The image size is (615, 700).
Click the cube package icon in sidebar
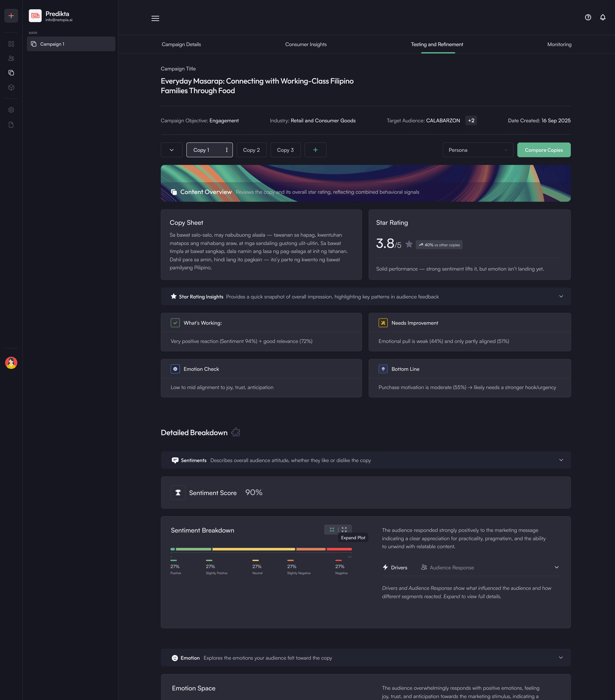(11, 88)
